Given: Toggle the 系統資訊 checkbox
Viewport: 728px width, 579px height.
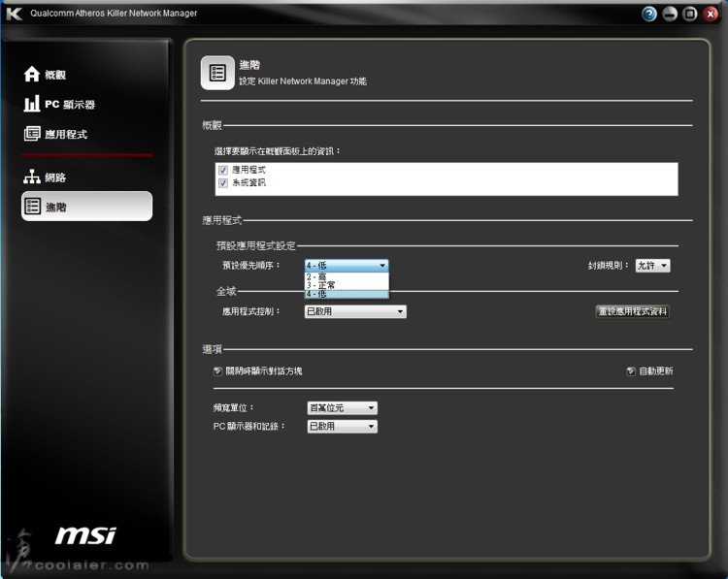Looking at the screenshot, I should tap(223, 182).
